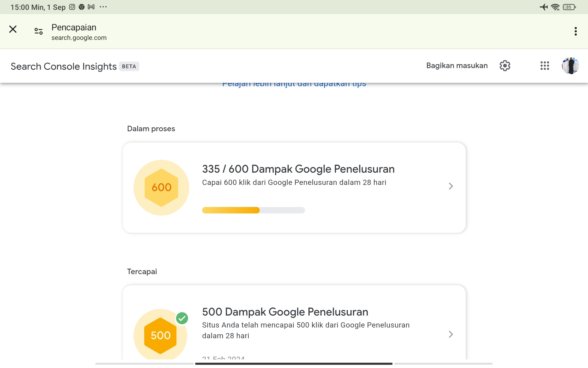This screenshot has width=588, height=368.
Task: Tap the Wi-Fi status icon
Action: [x=555, y=7]
